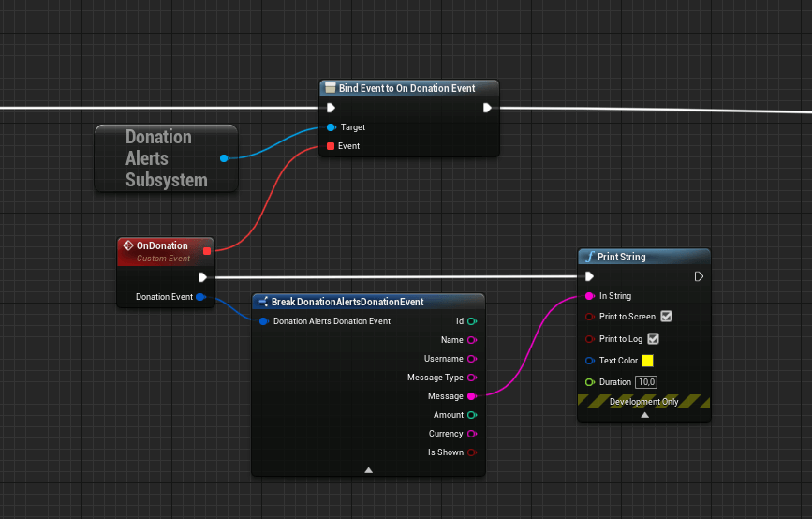Click the OnDonation red delegate pin

click(x=207, y=250)
